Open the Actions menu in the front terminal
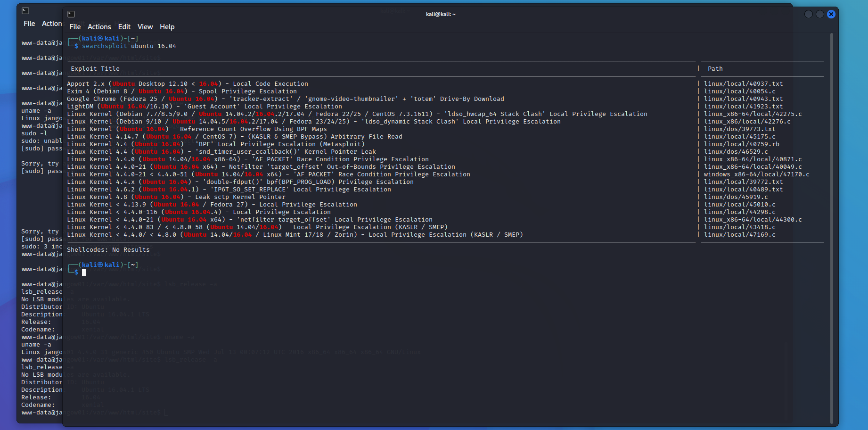Viewport: 868px width, 430px height. click(99, 27)
